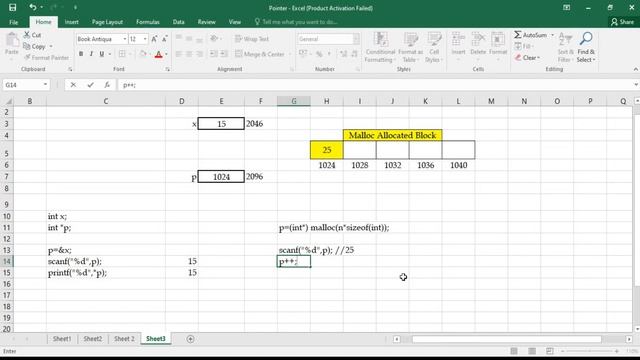Switch to Normal view in status bar
Viewport: 640px width, 360px height.
(x=514, y=351)
